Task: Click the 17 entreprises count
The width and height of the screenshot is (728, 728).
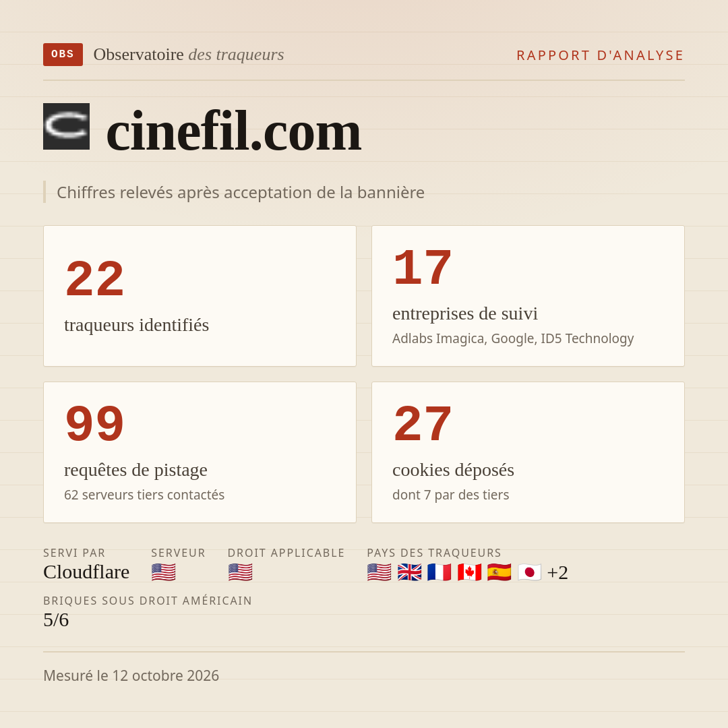Action: point(423,268)
